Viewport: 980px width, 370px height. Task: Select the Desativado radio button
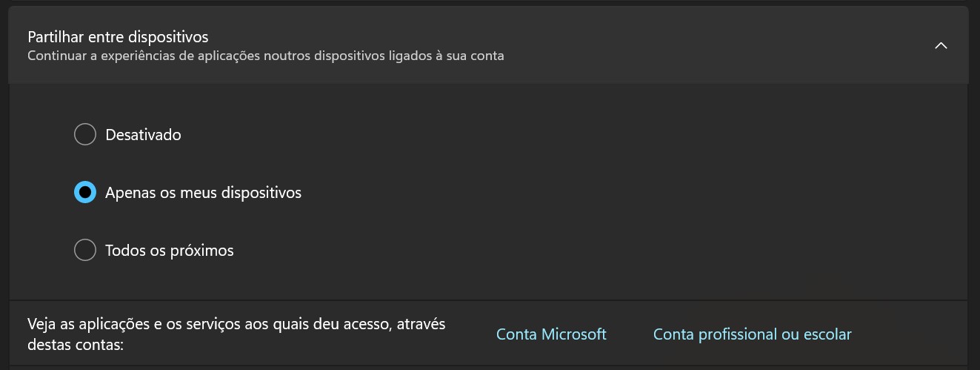point(85,135)
